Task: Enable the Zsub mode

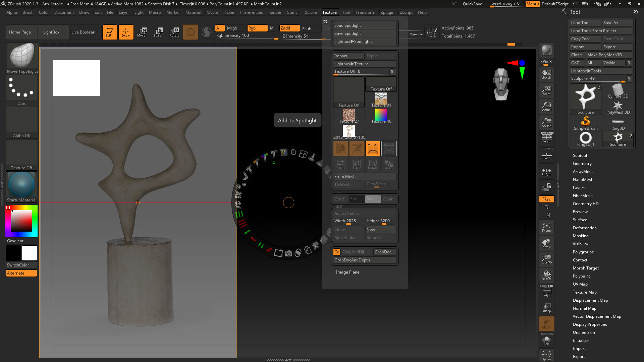Action: point(307,28)
